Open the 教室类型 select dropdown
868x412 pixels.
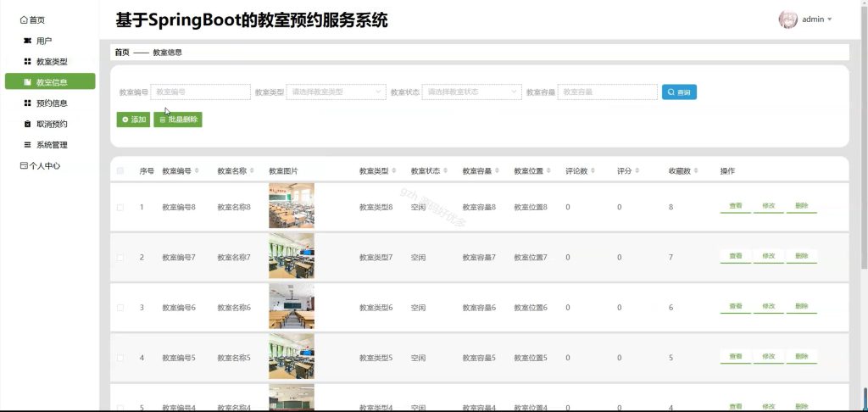336,92
